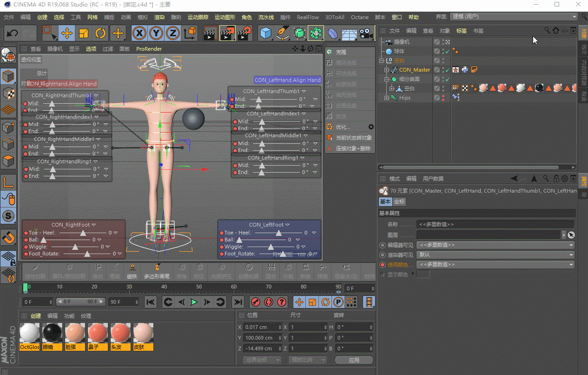Collapse the 细分曲面 tree node
Screen dimensions: 588x375
(x=386, y=79)
